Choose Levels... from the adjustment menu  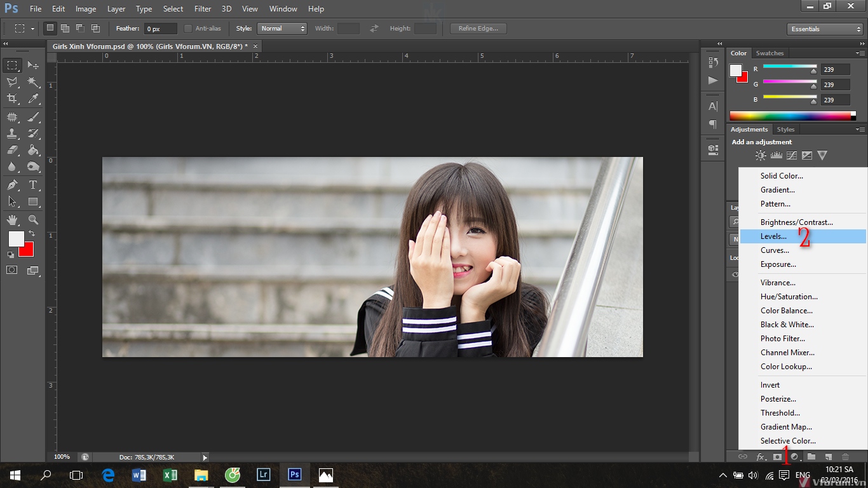[x=803, y=236]
